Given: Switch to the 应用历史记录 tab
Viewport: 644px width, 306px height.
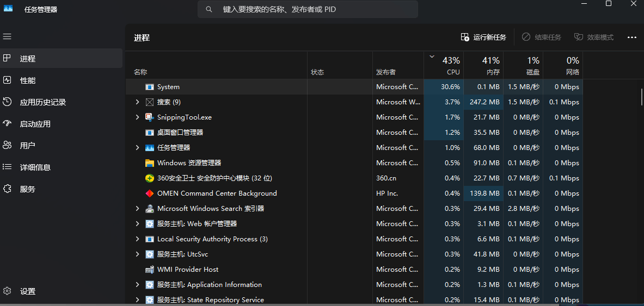Looking at the screenshot, I should 61,102.
